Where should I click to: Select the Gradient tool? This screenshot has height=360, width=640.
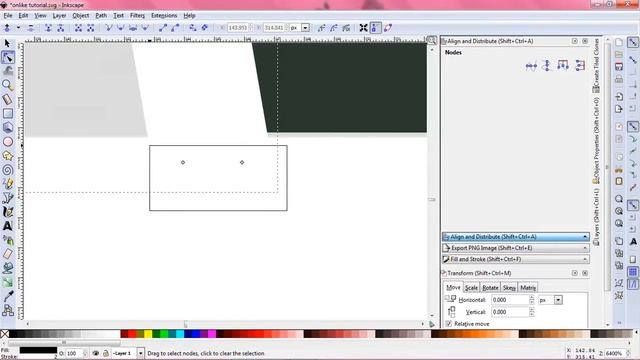coord(7,282)
